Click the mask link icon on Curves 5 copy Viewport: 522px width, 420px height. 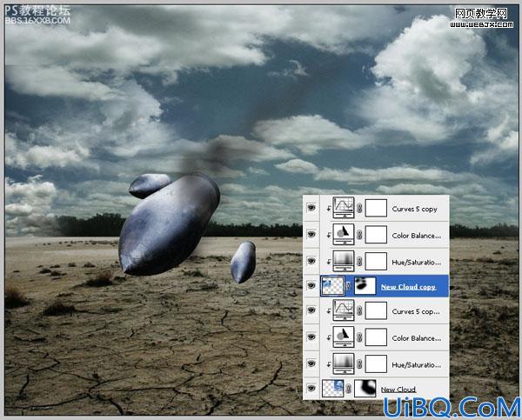359,209
